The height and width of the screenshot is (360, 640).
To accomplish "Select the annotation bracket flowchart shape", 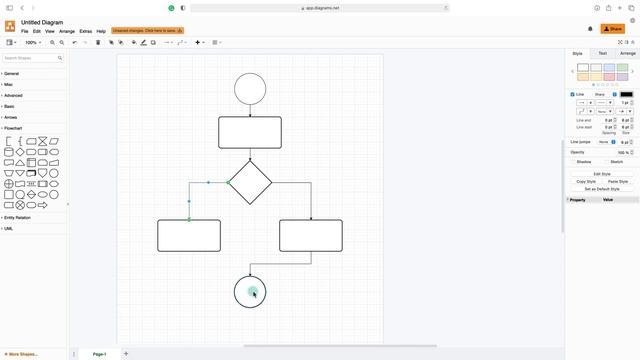I will 9,141.
